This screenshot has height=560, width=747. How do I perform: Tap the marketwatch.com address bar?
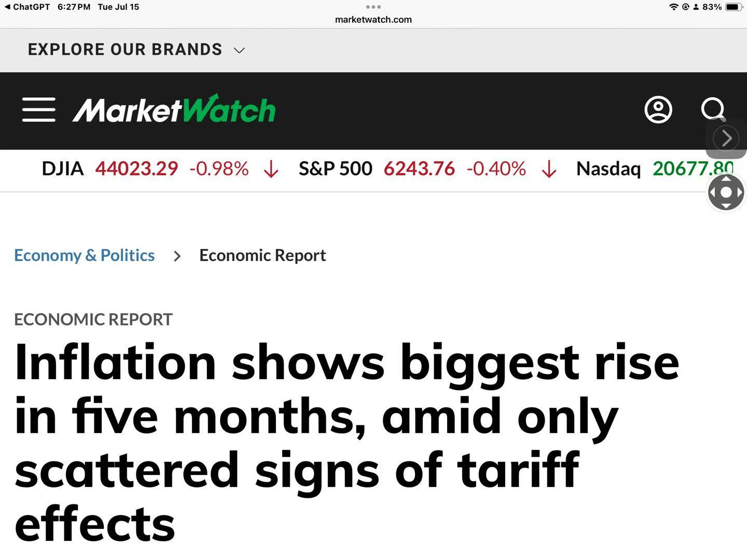373,20
